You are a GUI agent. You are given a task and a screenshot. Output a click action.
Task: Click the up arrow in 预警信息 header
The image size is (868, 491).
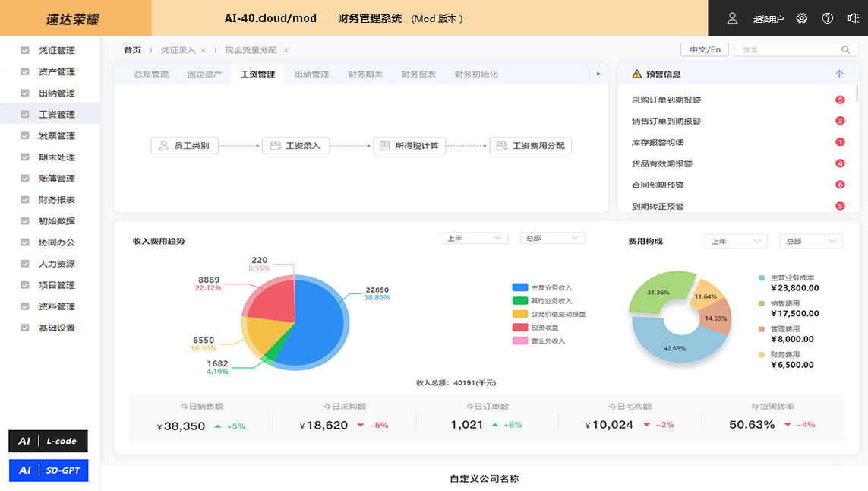click(839, 74)
